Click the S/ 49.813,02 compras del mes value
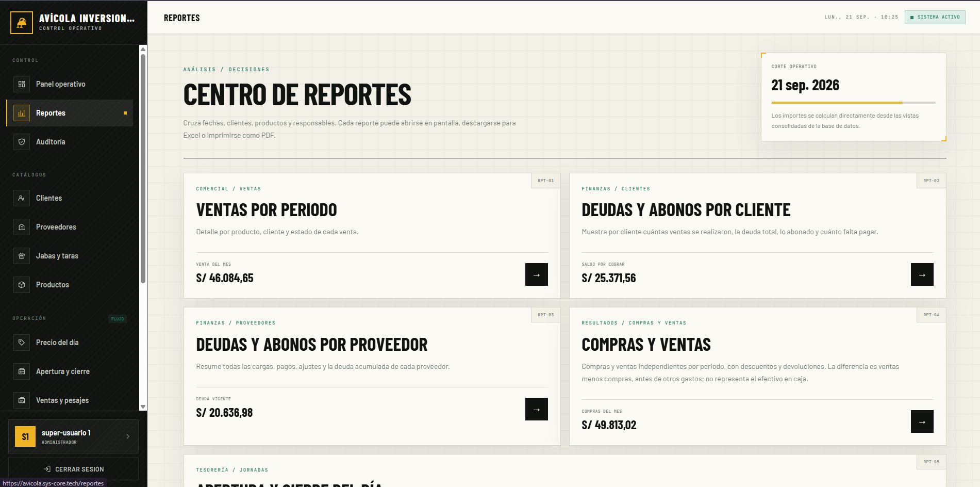This screenshot has width=980, height=487. [x=609, y=425]
